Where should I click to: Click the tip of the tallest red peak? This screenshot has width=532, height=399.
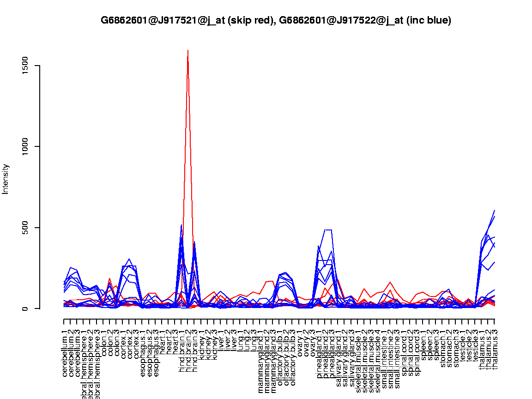(x=188, y=50)
